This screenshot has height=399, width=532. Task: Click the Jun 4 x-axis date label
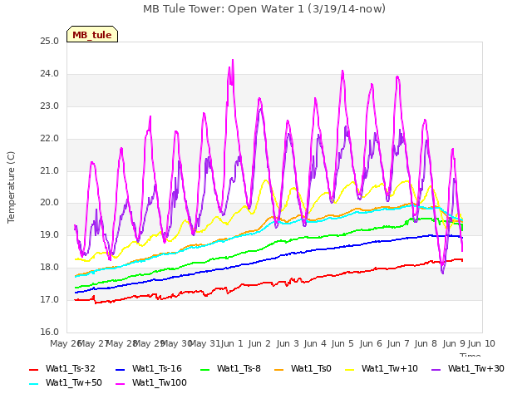point(315,343)
